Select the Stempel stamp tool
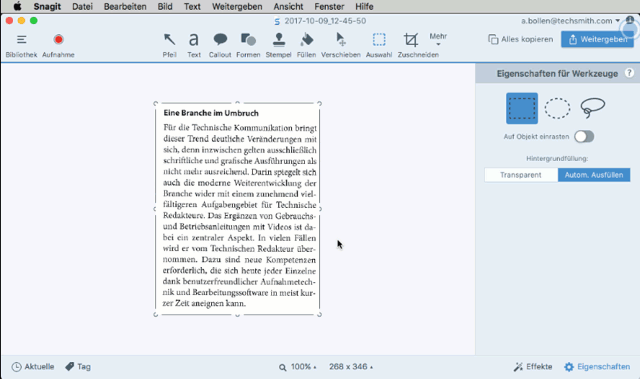 point(278,45)
